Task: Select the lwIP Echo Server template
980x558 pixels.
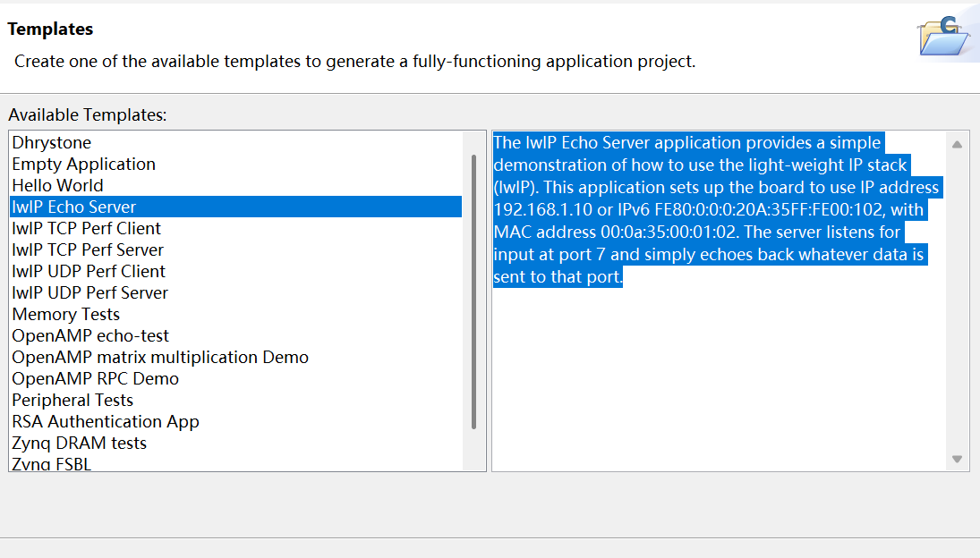Action: click(236, 207)
